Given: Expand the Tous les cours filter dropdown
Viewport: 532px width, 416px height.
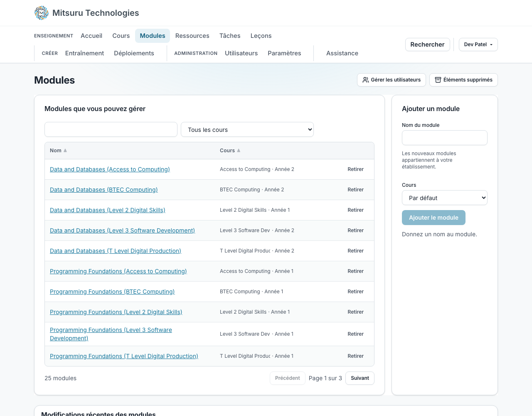Looking at the screenshot, I should coord(247,129).
